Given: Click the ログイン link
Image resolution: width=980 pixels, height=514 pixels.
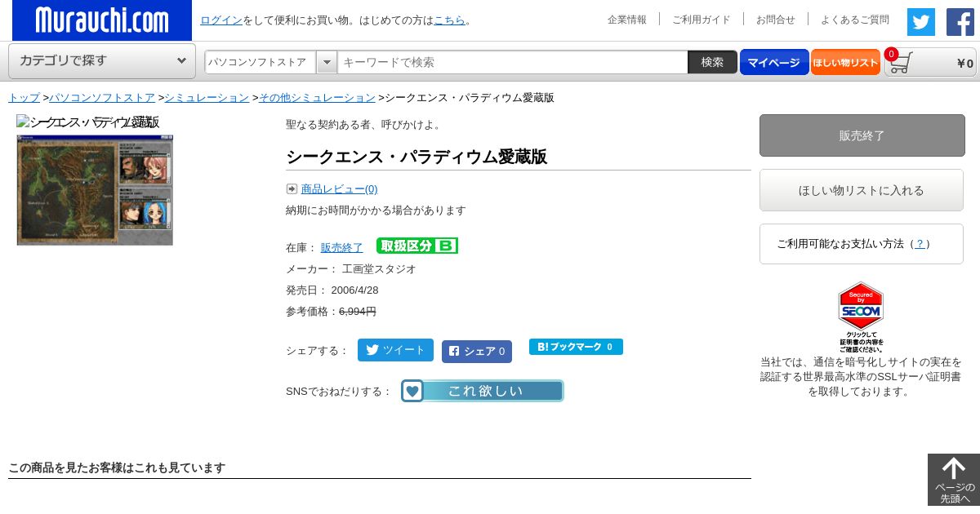Looking at the screenshot, I should pos(221,20).
